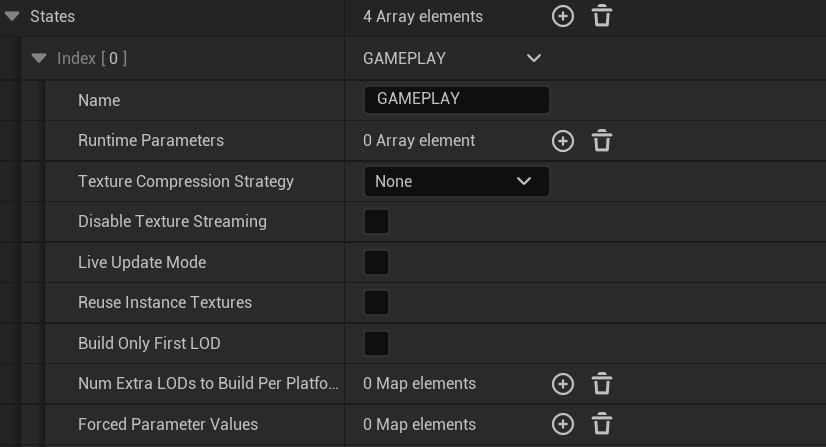
Task: Collapse the Index [ 0 ] entry
Action: [38, 58]
